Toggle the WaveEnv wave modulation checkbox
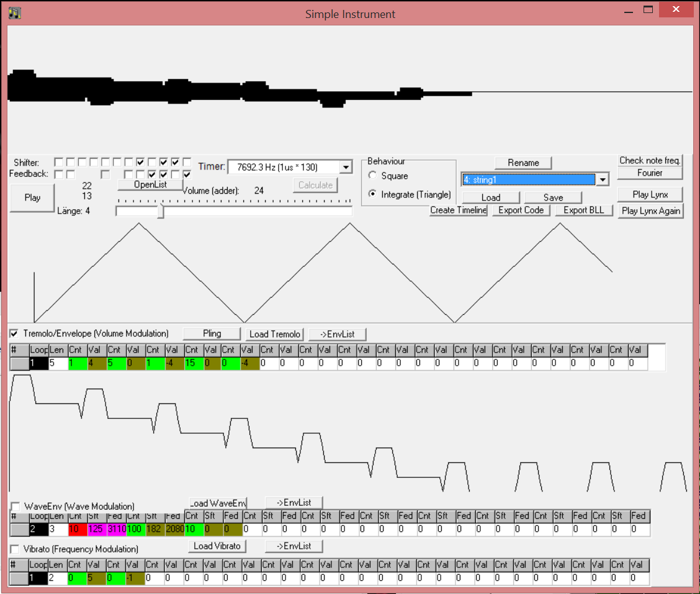This screenshot has height=594, width=700. pos(16,506)
